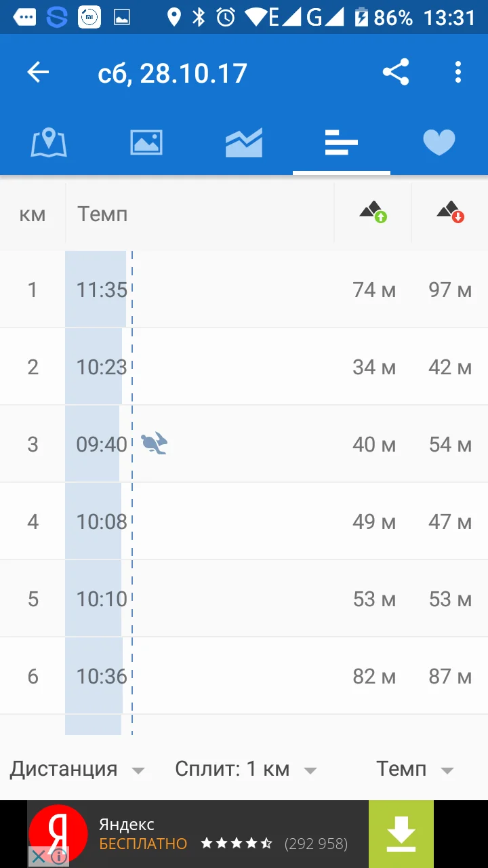This screenshot has height=868, width=488.
Task: Tap the back arrow icon
Action: pyautogui.click(x=38, y=73)
